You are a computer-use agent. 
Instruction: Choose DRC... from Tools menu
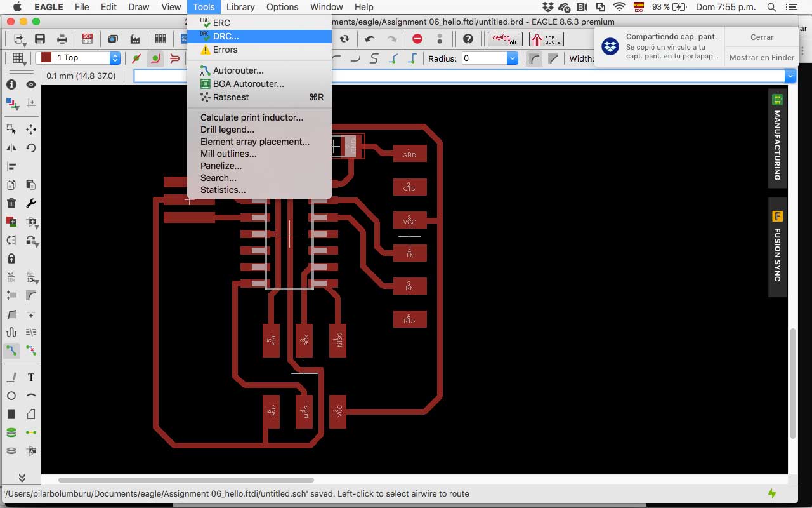[x=259, y=36]
